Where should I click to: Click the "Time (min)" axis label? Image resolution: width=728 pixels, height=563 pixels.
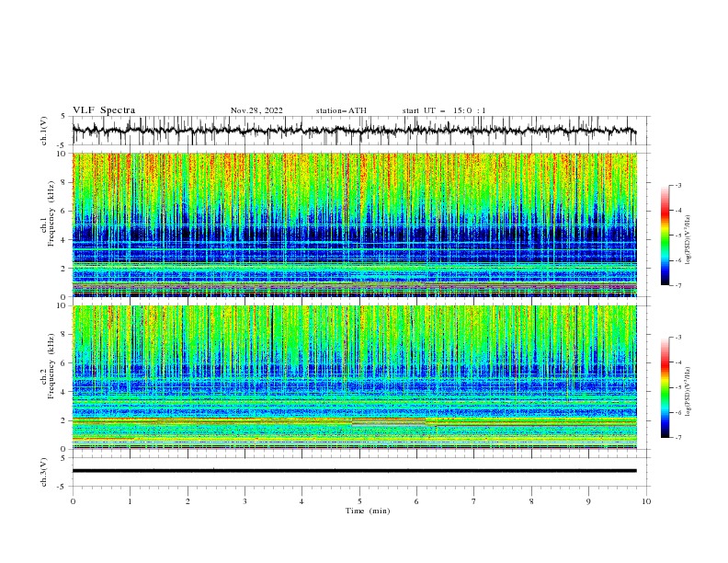click(368, 511)
